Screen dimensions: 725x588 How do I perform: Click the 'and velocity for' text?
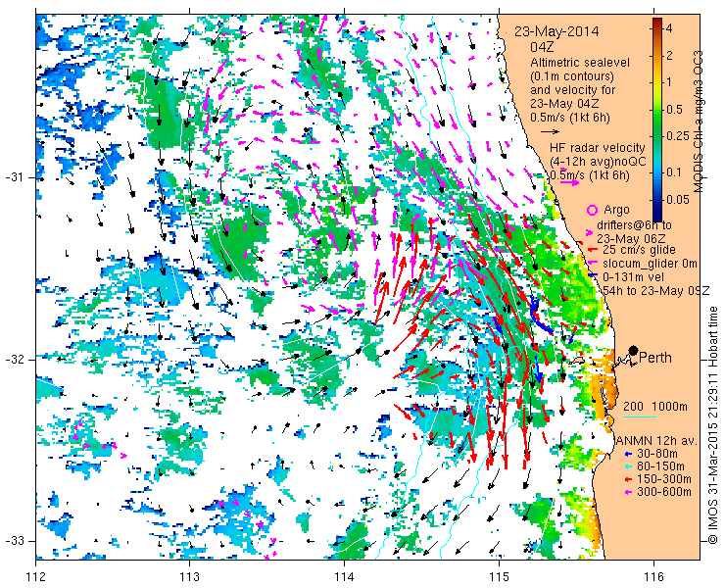pos(572,89)
